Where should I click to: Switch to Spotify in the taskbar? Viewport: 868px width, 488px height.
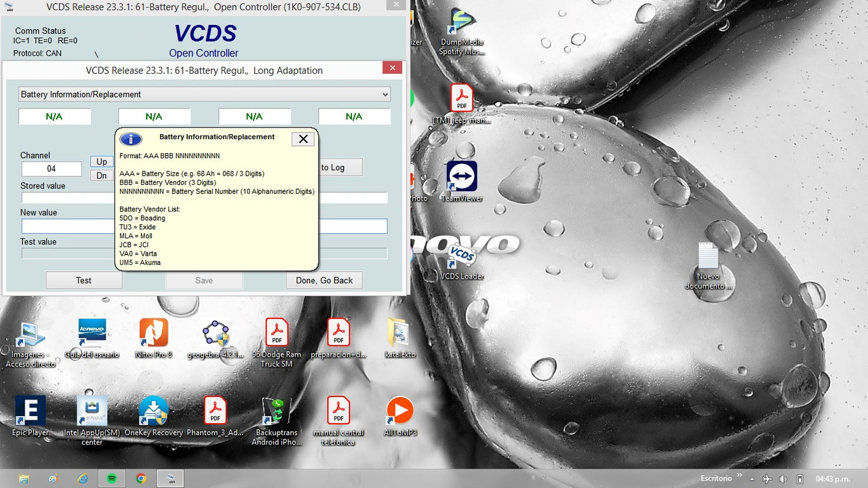coord(112,479)
